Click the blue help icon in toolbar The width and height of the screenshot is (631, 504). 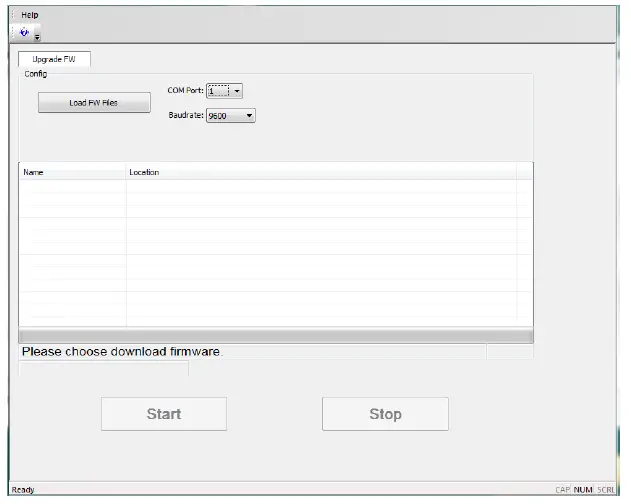tap(24, 32)
